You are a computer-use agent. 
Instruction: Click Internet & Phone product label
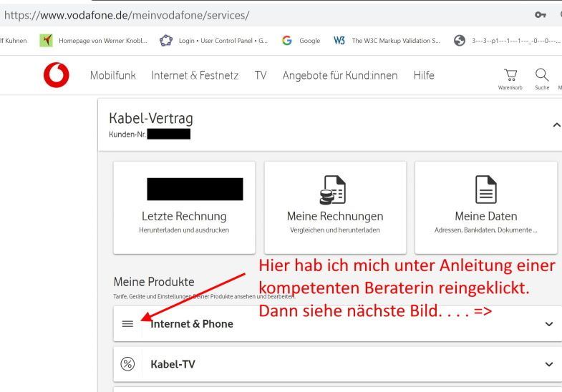pos(192,324)
